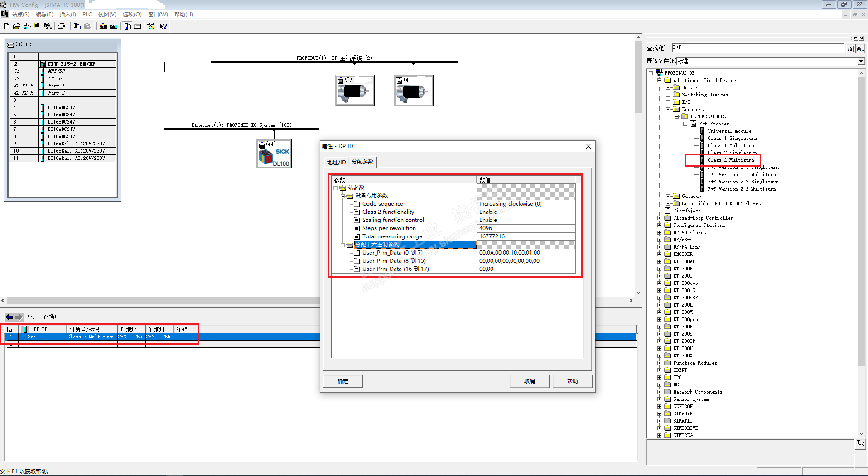Screen dimensions: 868x476
Task: Click the 帮助 button in the dialog
Action: pos(573,381)
